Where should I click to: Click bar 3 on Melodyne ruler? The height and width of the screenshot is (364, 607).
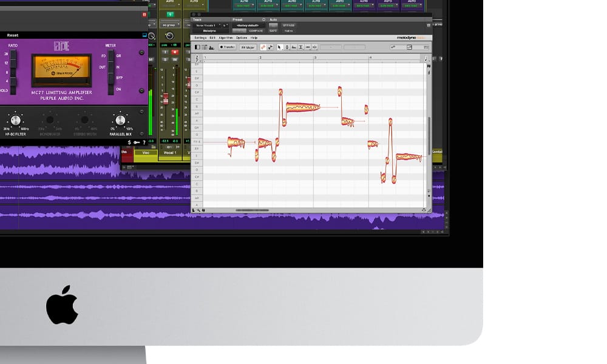(314, 58)
